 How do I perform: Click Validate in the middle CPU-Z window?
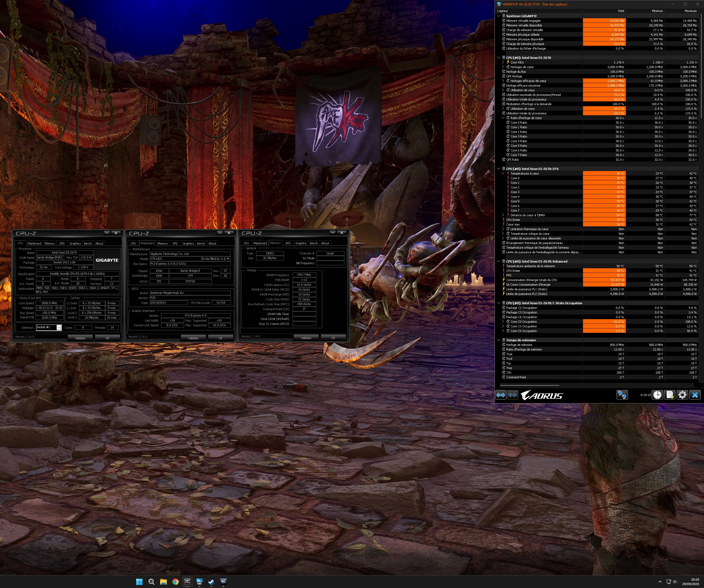pyautogui.click(x=193, y=338)
